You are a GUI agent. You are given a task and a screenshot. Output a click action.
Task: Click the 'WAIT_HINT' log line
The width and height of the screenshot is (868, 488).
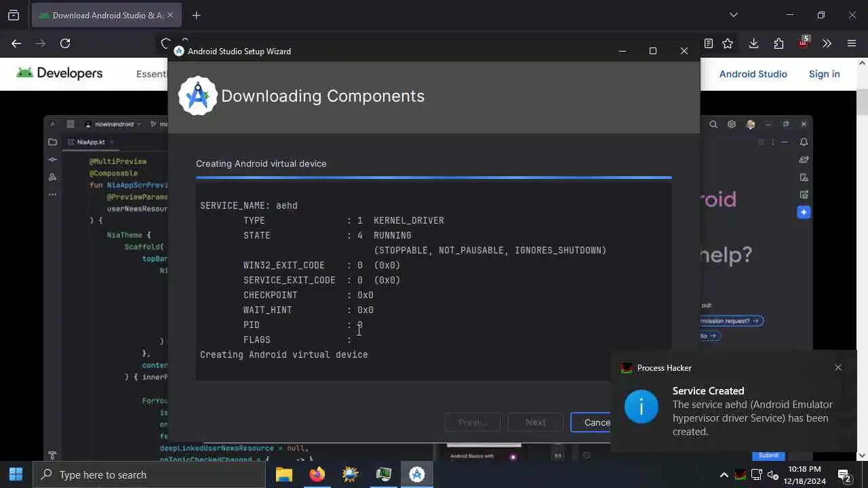click(309, 310)
